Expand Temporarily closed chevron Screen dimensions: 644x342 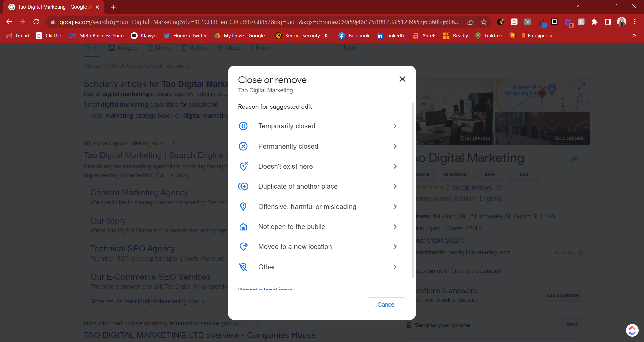(395, 126)
